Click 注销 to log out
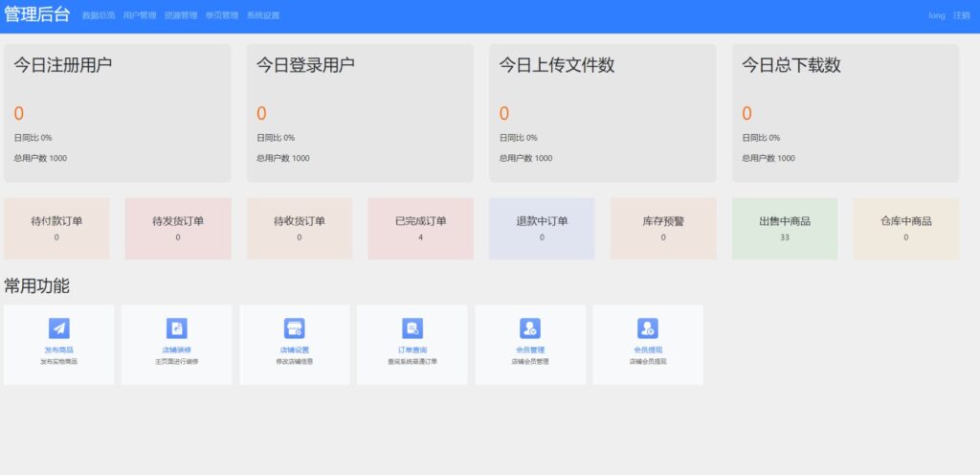The height and width of the screenshot is (475, 980). 961,15
